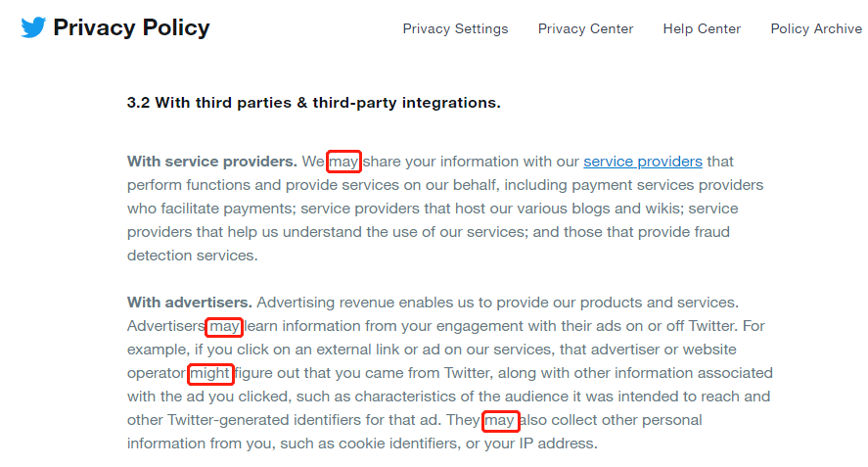
Task: Click the words IP address
Action: 558,444
